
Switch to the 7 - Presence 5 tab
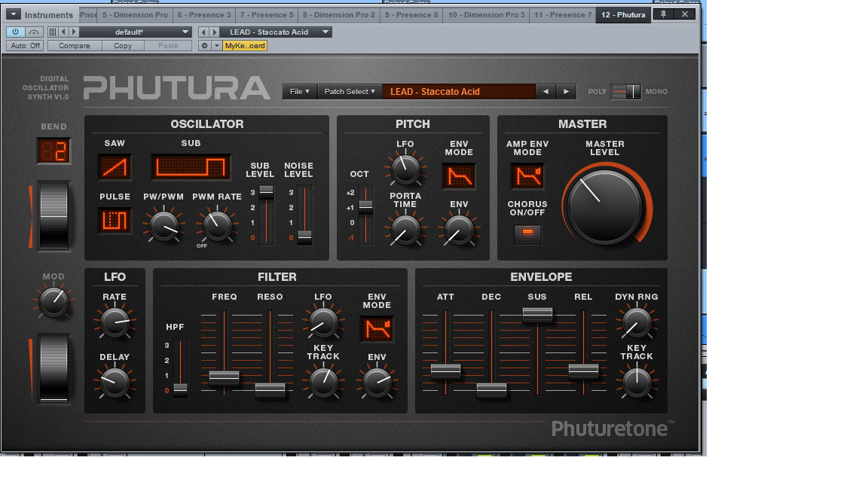[267, 15]
